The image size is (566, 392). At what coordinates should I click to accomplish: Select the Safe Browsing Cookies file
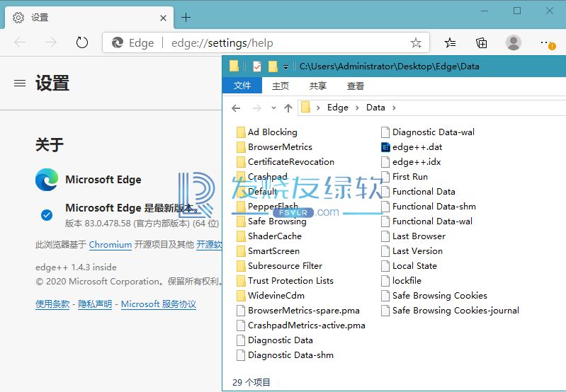[434, 295]
